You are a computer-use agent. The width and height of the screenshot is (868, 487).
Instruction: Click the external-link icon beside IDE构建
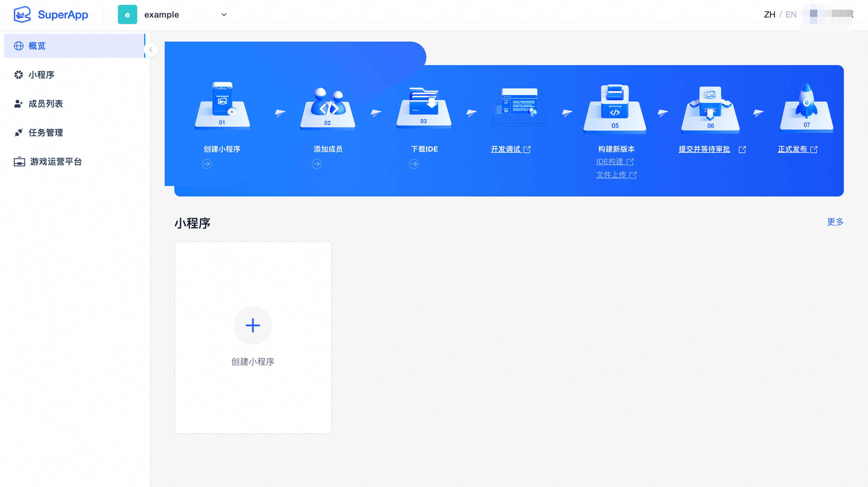(630, 162)
